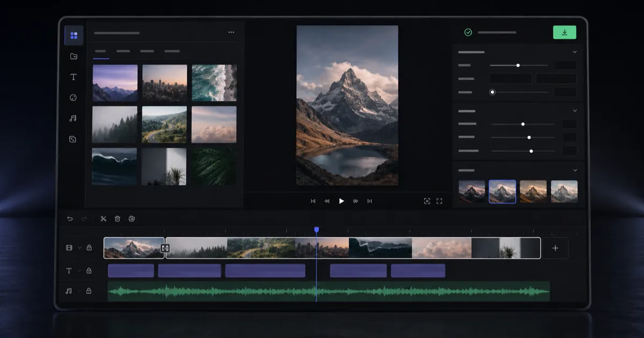Fast forward the preview playback
This screenshot has width=644, height=338.
[355, 201]
